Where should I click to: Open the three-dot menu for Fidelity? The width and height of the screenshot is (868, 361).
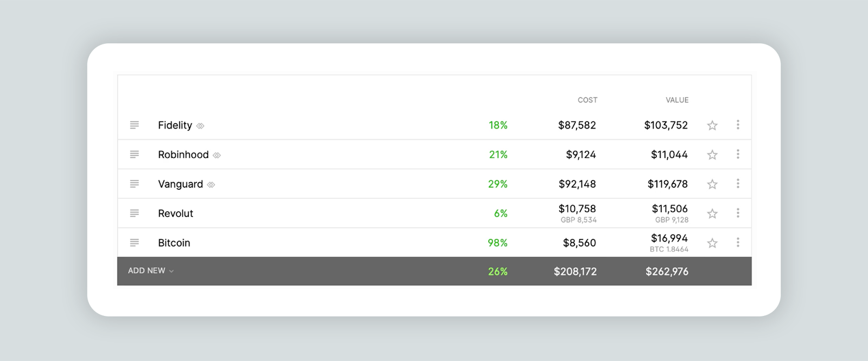738,125
